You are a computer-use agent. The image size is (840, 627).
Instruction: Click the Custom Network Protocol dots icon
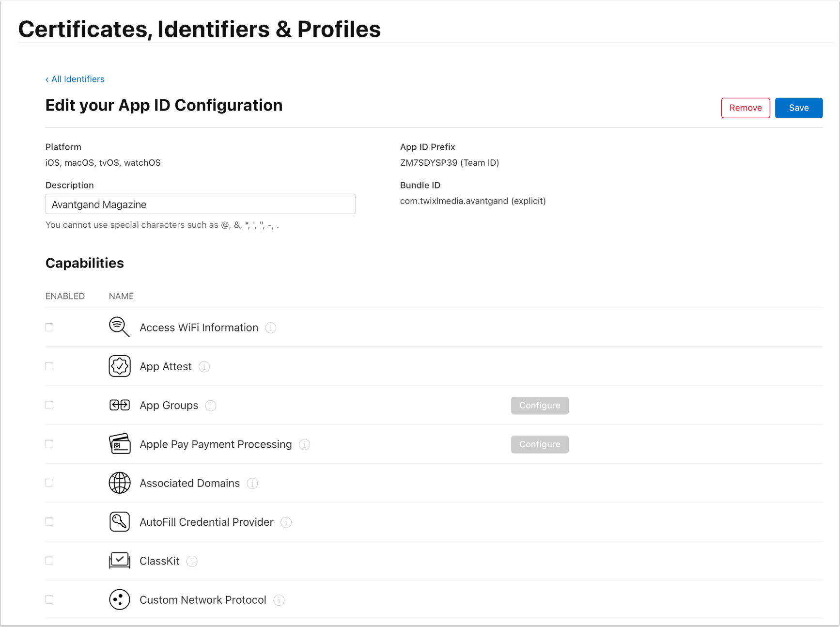pyautogui.click(x=119, y=599)
